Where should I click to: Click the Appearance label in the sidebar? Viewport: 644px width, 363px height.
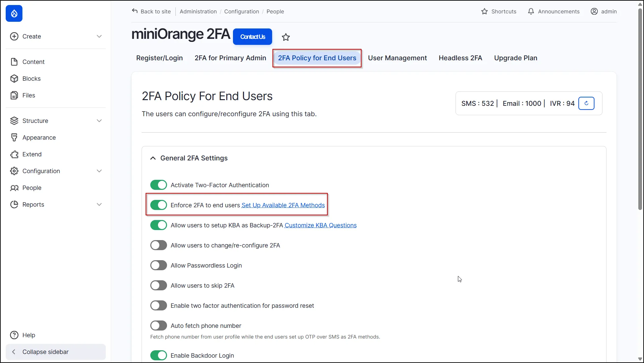click(x=39, y=138)
